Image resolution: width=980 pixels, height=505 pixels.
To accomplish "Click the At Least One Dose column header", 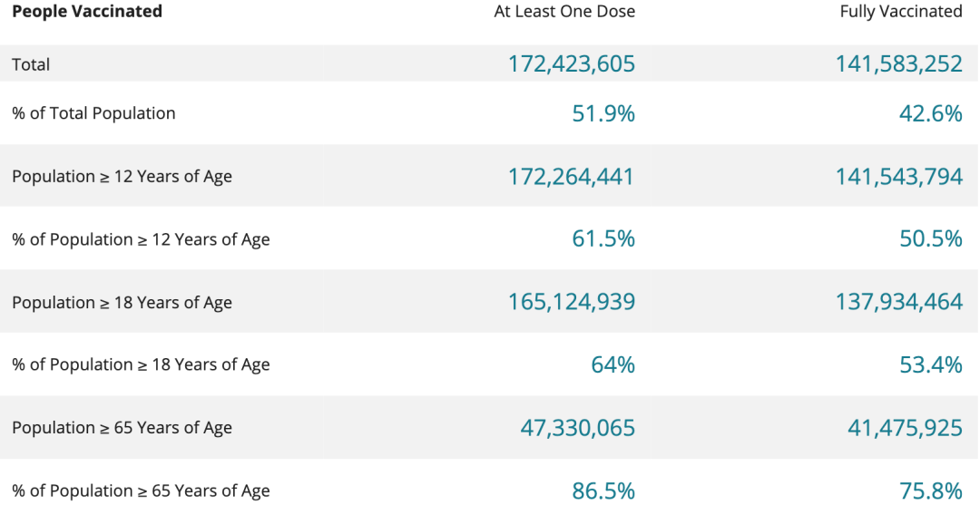I will point(564,11).
